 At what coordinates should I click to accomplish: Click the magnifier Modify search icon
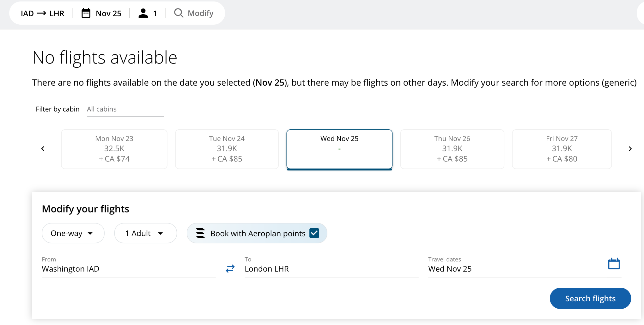pos(179,13)
